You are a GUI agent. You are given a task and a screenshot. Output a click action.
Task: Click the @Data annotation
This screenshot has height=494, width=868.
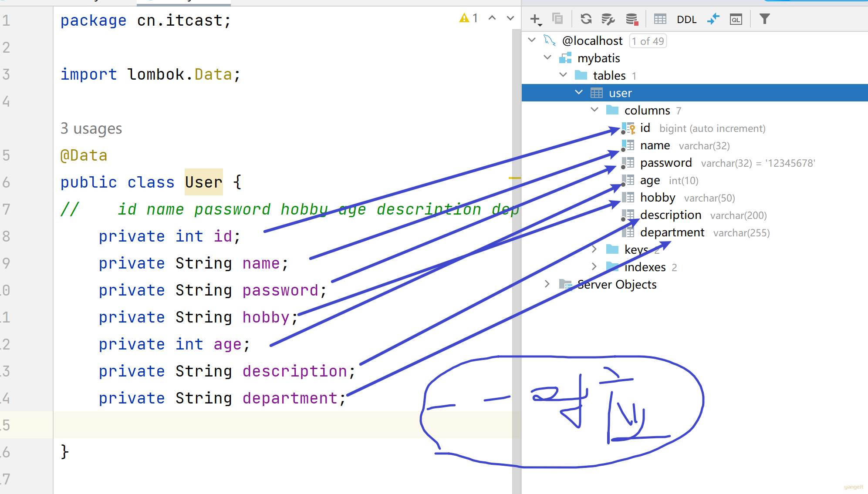tap(84, 155)
